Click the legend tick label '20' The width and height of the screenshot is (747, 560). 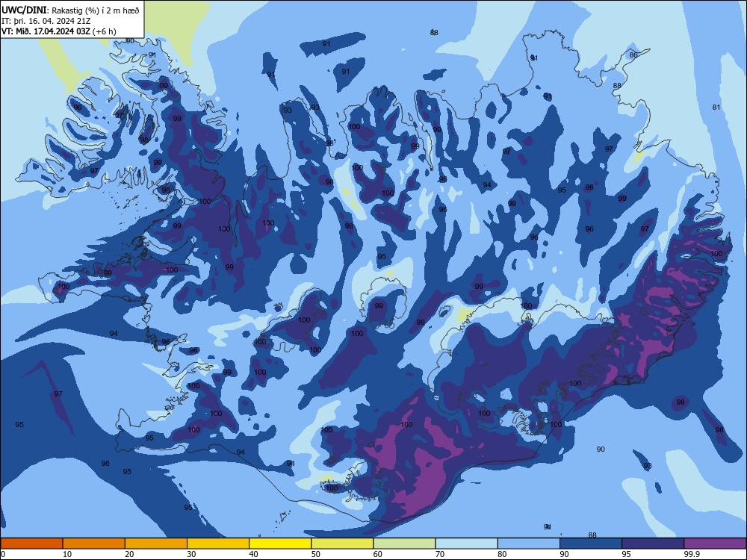(x=129, y=554)
